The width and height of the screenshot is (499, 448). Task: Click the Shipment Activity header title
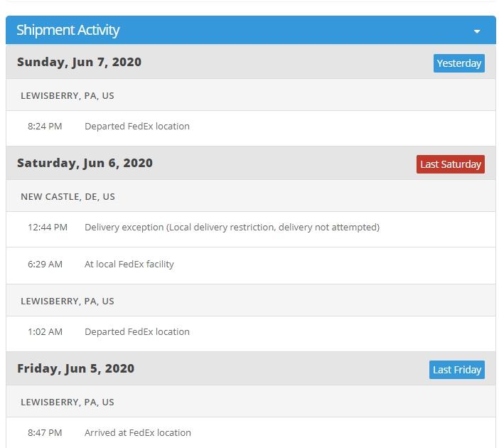68,30
